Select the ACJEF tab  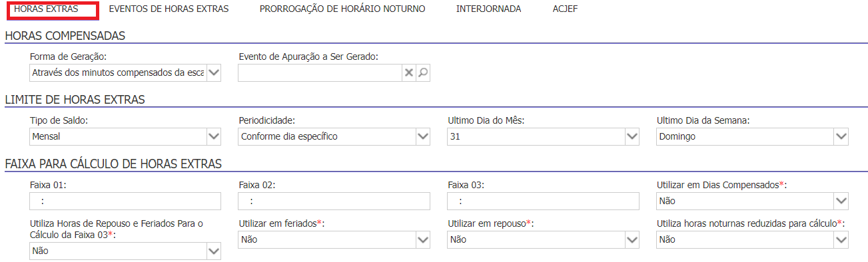[x=565, y=9]
